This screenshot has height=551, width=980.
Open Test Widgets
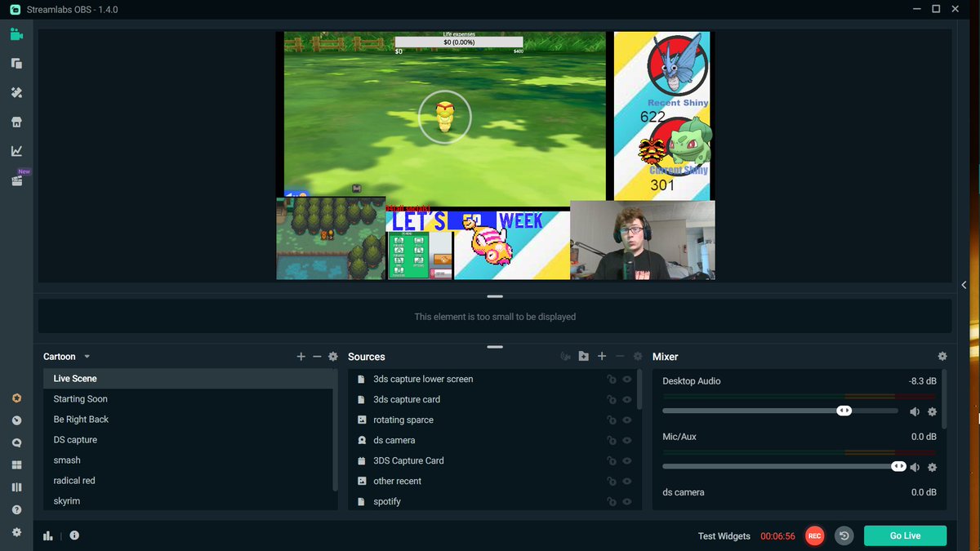click(724, 535)
